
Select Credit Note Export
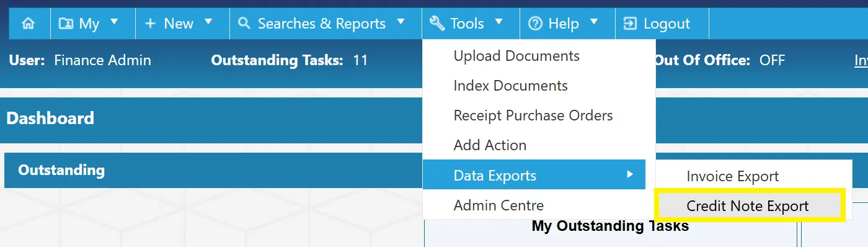[750, 205]
